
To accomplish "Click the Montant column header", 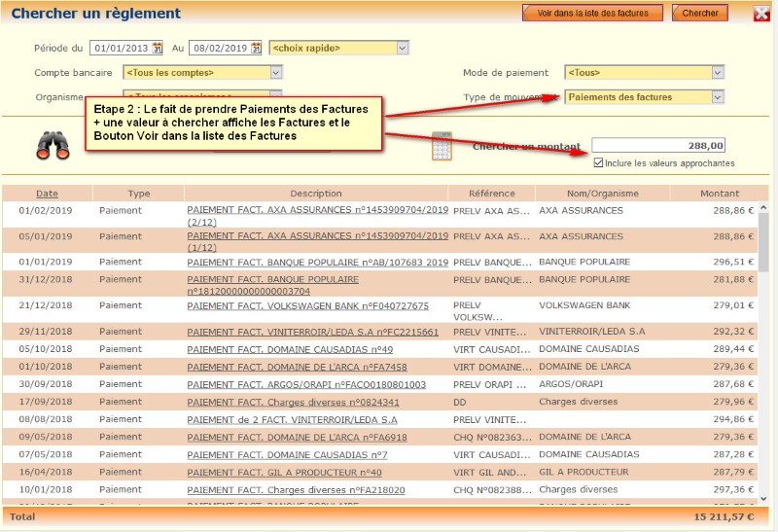I will (720, 194).
